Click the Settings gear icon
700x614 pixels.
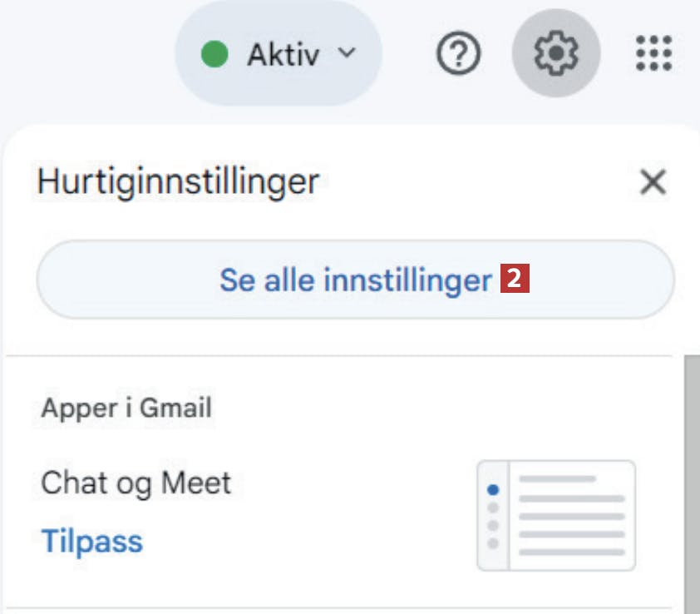556,52
